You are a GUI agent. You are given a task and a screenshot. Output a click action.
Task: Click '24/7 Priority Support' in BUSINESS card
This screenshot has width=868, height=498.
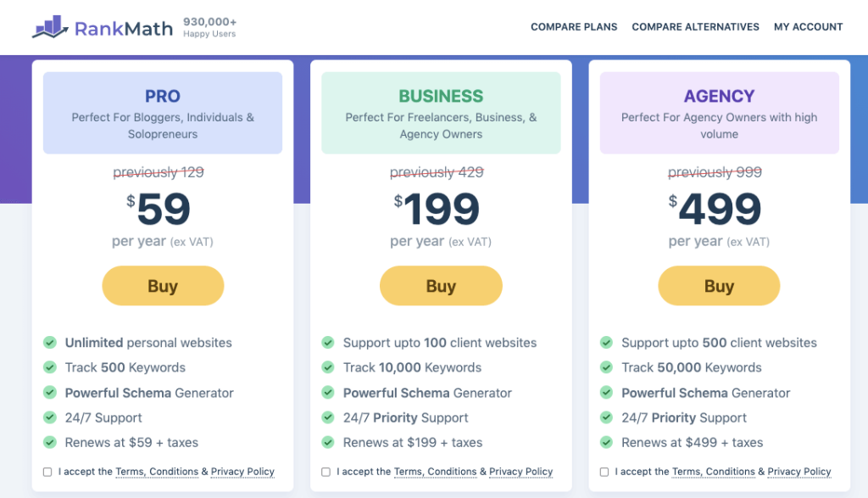[x=406, y=417]
